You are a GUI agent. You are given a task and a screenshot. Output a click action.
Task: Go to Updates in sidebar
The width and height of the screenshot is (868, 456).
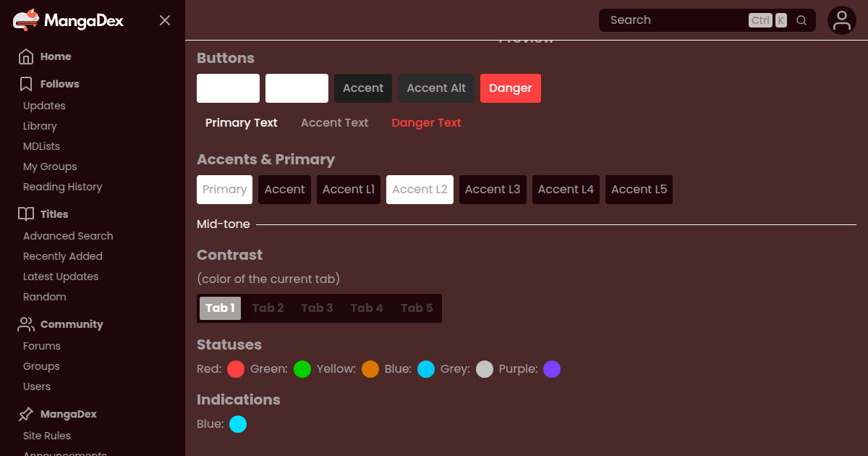point(44,106)
